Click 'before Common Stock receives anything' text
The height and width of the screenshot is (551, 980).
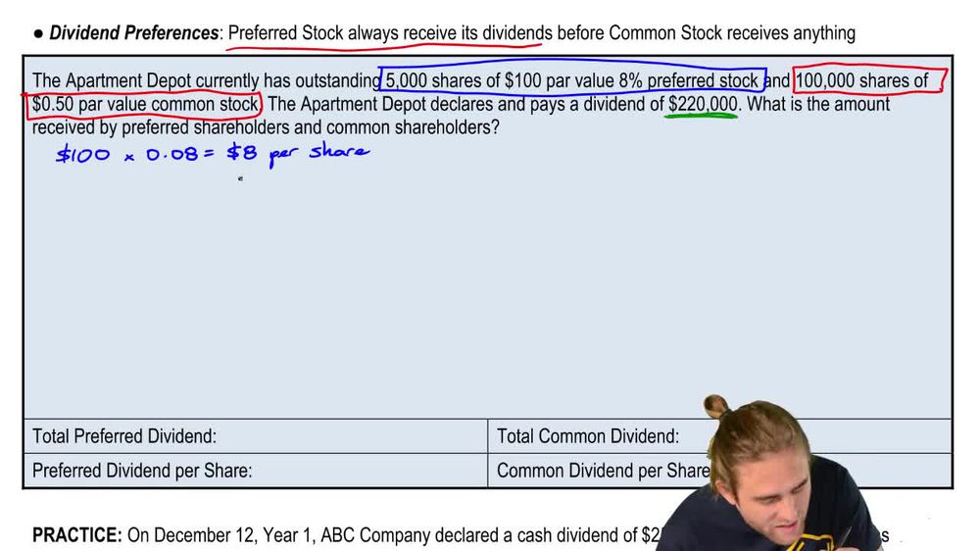(707, 33)
